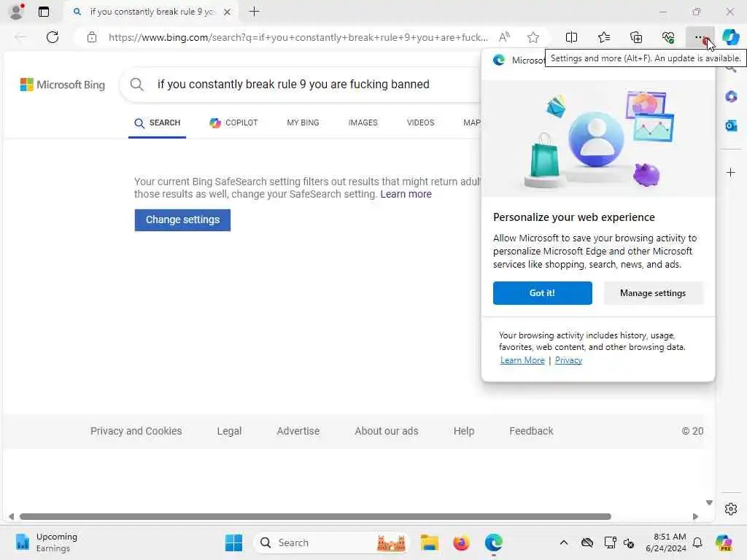747x560 pixels.
Task: Open Upcoming Earnings taskbar widget
Action: [47, 542]
